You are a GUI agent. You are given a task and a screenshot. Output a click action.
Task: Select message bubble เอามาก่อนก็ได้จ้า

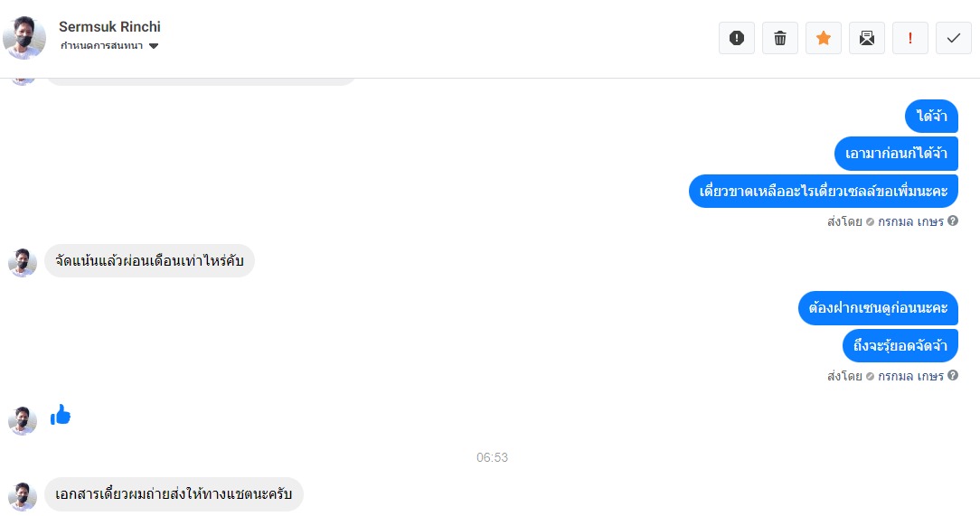point(896,154)
